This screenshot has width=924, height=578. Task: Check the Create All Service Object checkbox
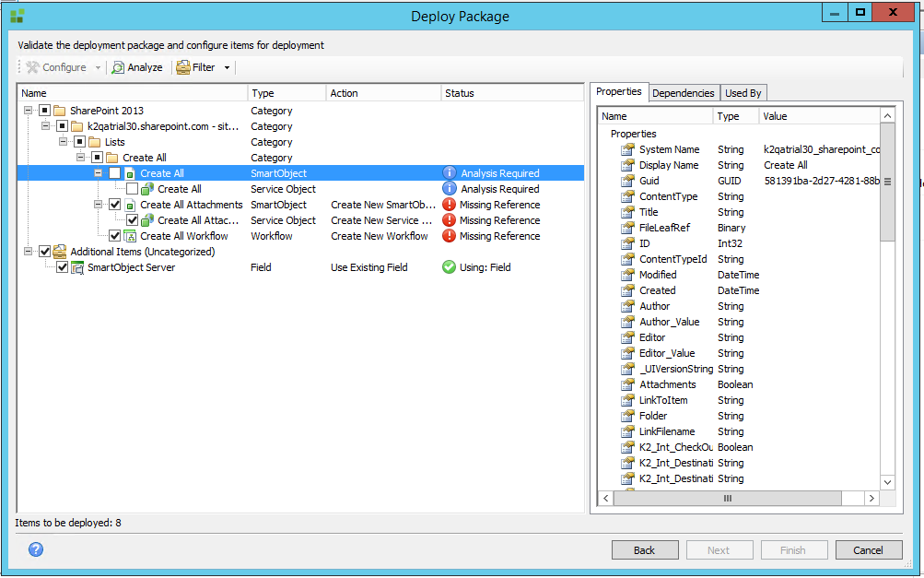click(132, 189)
